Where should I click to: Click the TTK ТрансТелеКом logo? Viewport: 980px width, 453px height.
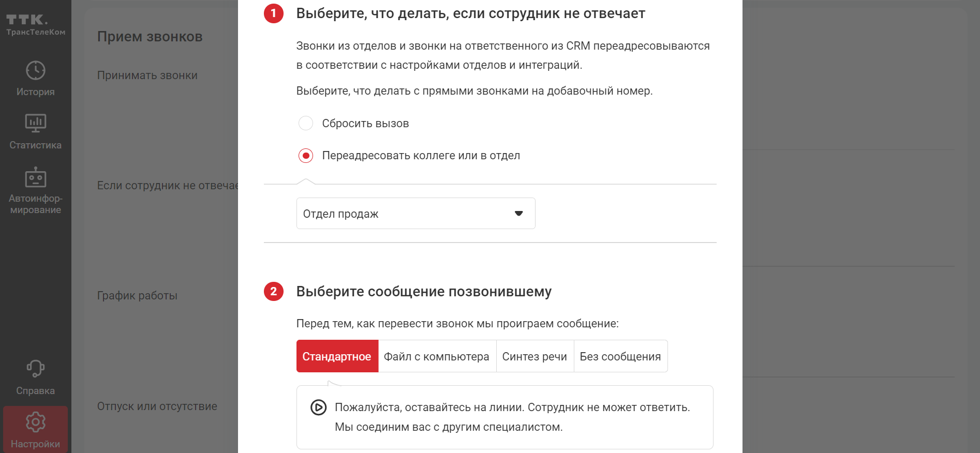click(35, 24)
